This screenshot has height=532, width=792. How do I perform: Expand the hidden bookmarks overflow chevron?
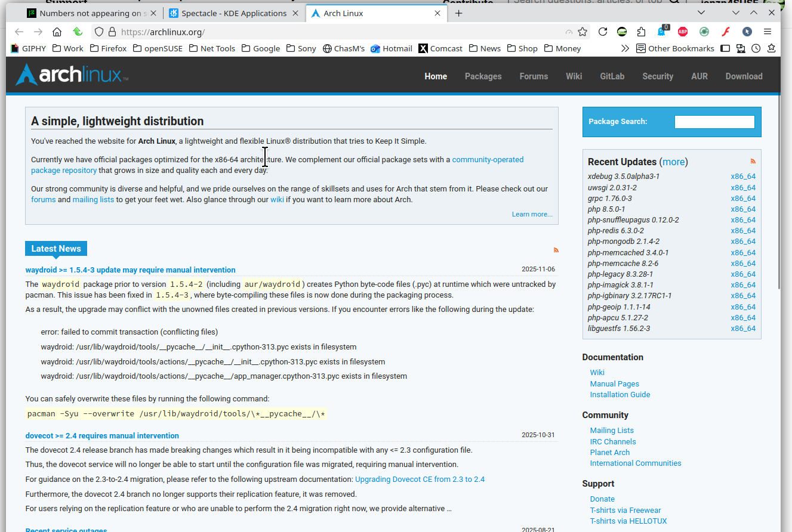[x=625, y=48]
